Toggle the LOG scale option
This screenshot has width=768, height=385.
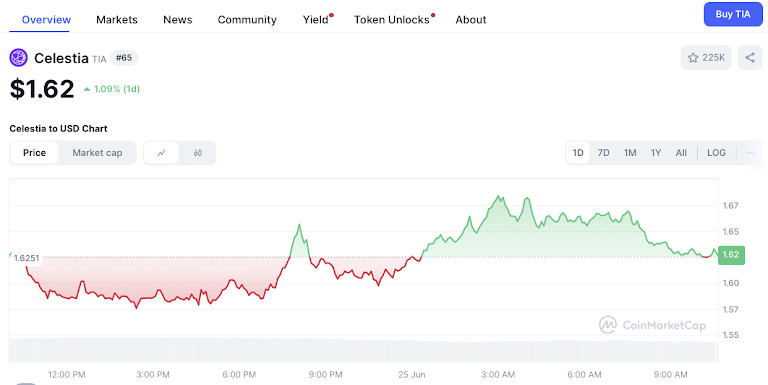(x=716, y=153)
